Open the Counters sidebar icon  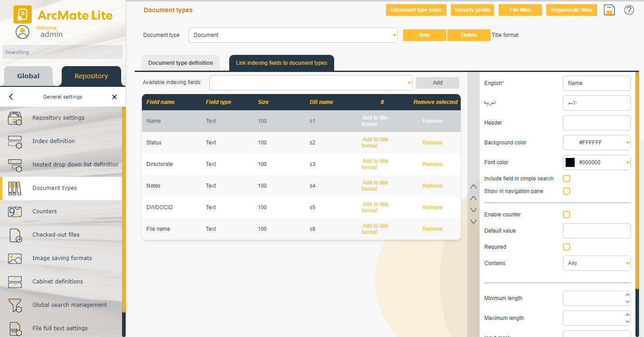click(x=15, y=211)
